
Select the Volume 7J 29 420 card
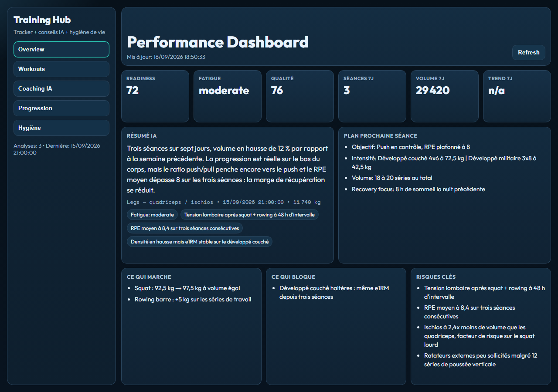click(x=445, y=96)
